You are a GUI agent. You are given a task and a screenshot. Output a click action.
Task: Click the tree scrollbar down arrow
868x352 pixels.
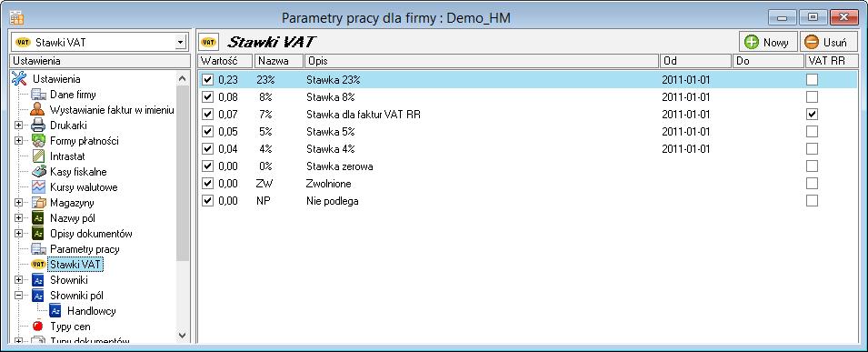(183, 335)
